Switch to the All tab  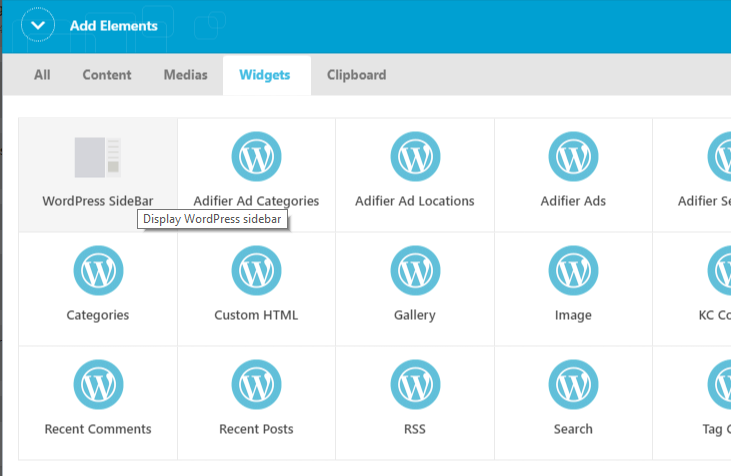click(42, 75)
